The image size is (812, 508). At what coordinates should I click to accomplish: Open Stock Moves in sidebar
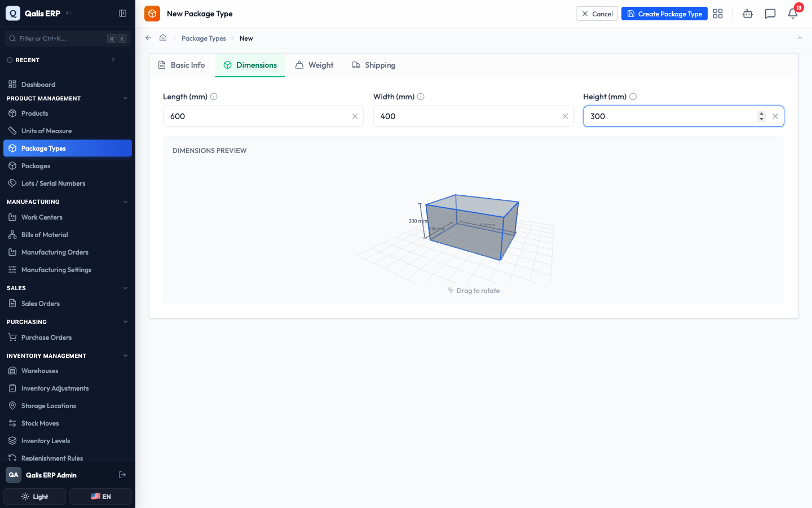[x=68, y=423]
